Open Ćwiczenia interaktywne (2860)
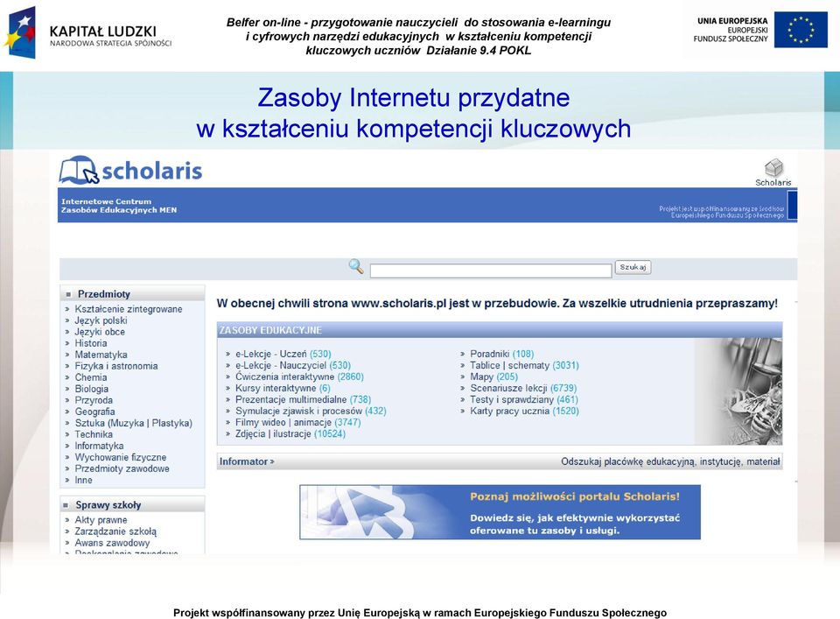The image size is (840, 619). point(299,376)
